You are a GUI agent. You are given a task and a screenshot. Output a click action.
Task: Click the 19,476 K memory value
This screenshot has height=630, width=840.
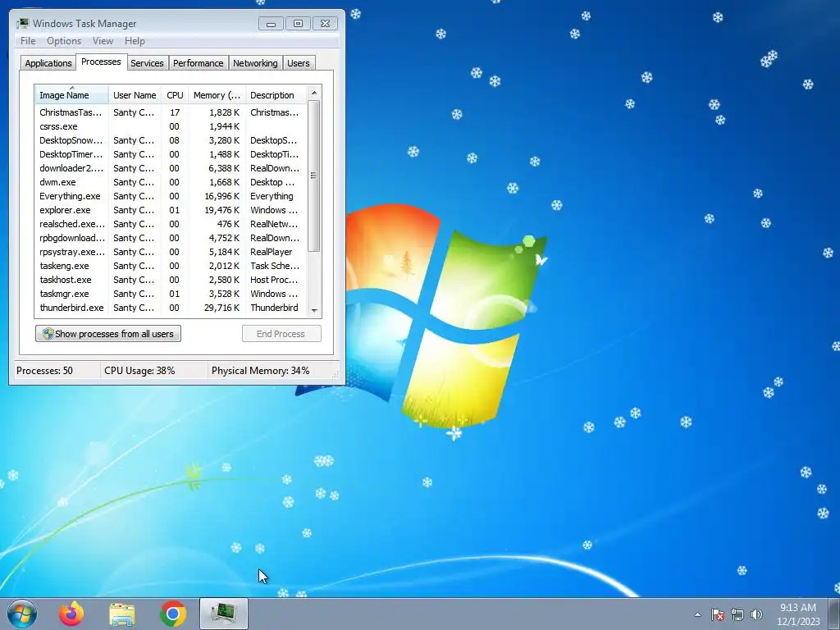click(221, 210)
